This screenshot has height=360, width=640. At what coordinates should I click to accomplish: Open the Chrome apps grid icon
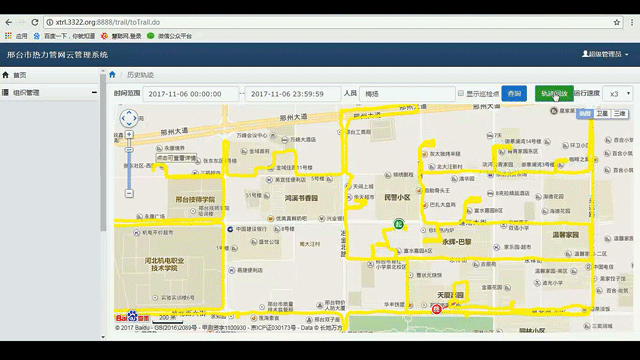click(x=8, y=36)
